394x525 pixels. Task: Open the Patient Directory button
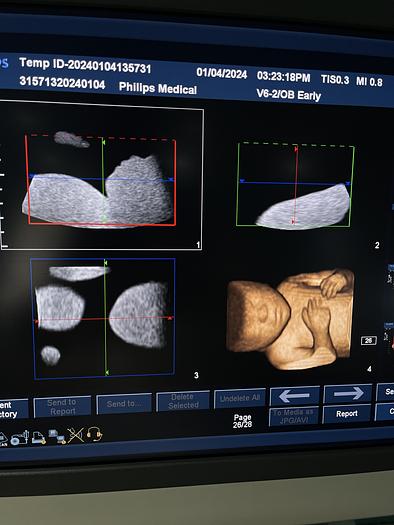13,409
